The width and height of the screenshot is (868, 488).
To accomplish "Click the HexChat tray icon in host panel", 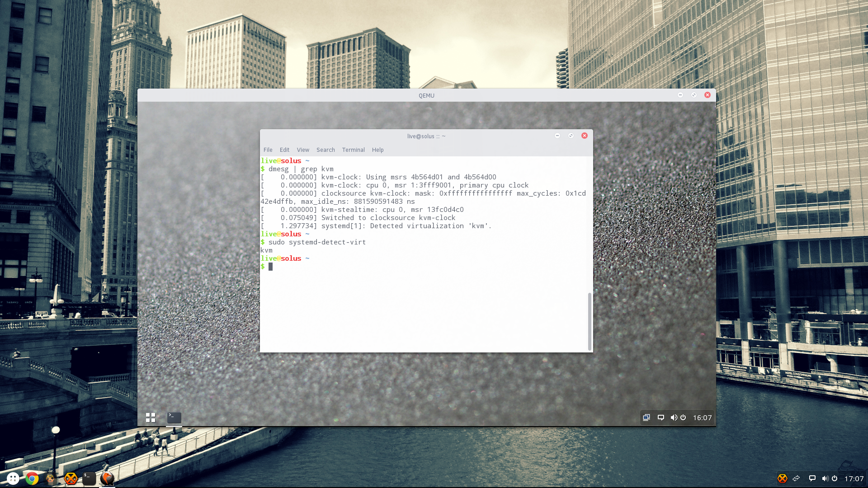I will coord(783,479).
